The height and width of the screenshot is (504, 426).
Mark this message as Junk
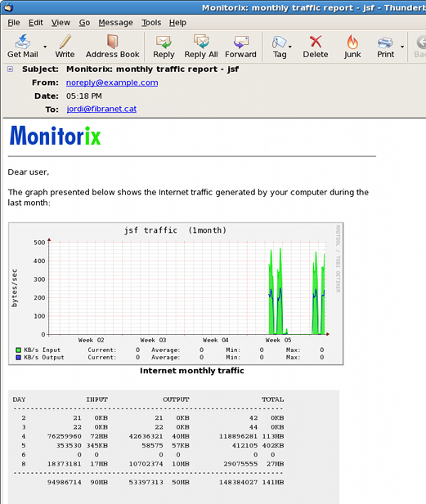pos(352,47)
